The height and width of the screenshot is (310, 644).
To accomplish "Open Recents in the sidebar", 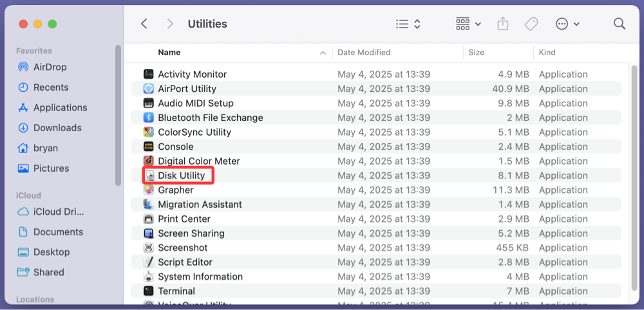I will tap(43, 87).
